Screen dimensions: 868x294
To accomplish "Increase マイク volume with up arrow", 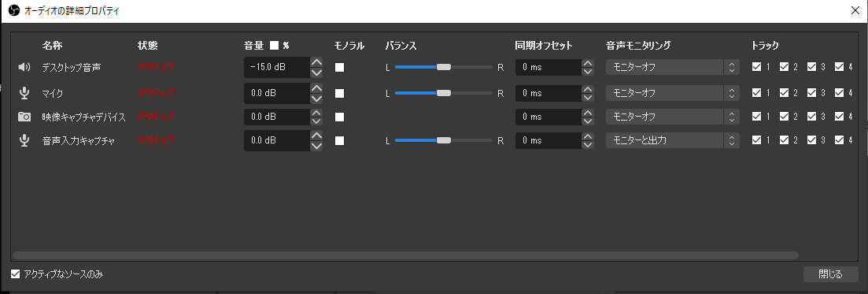I will tap(316, 88).
